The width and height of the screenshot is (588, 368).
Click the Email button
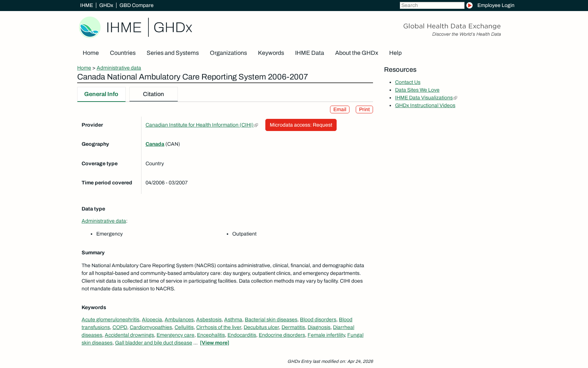click(x=340, y=109)
